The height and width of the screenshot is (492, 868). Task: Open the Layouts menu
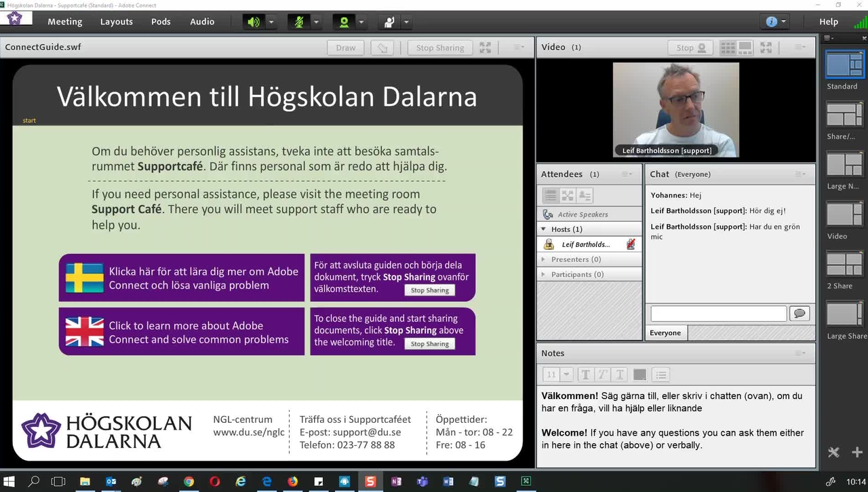pyautogui.click(x=117, y=22)
